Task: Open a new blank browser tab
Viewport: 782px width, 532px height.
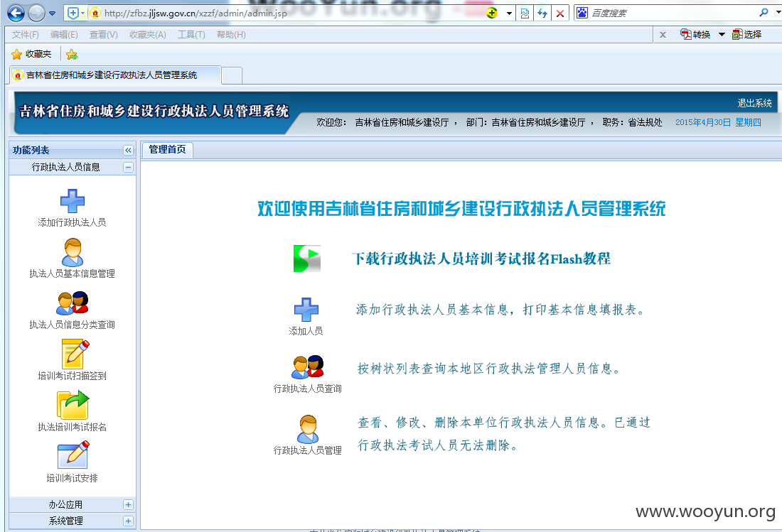Action: pos(232,75)
